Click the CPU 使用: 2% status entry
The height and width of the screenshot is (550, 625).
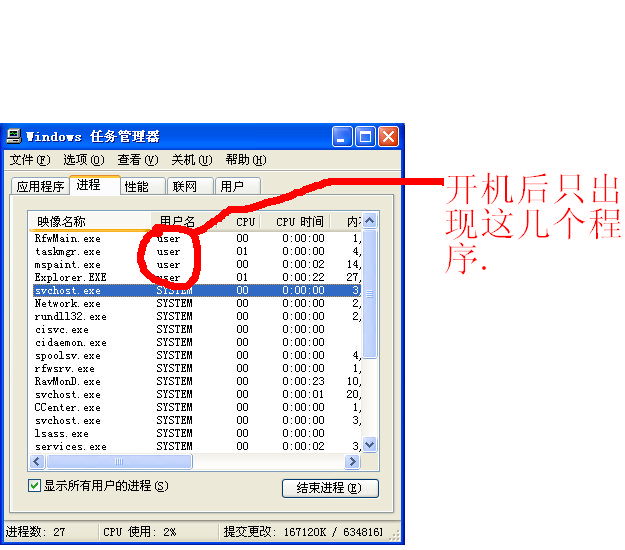[140, 532]
